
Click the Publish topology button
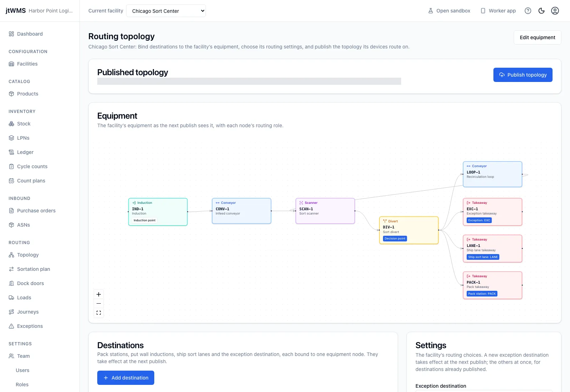click(x=523, y=75)
